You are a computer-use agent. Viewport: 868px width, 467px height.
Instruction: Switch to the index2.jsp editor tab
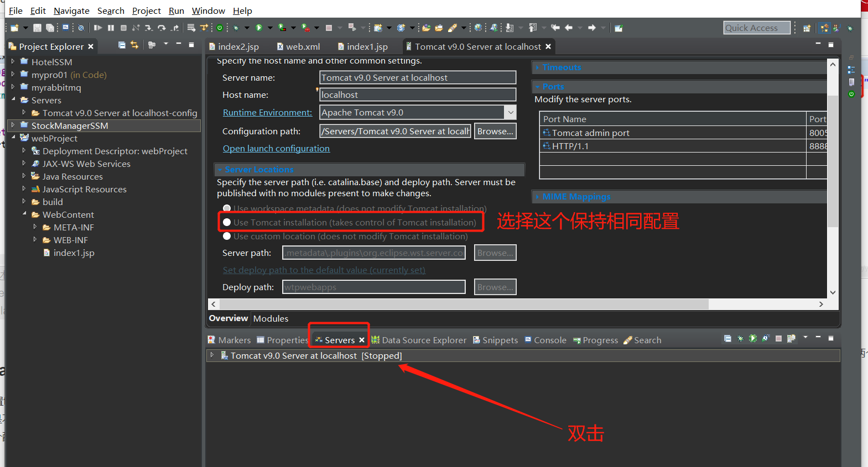[x=233, y=46]
